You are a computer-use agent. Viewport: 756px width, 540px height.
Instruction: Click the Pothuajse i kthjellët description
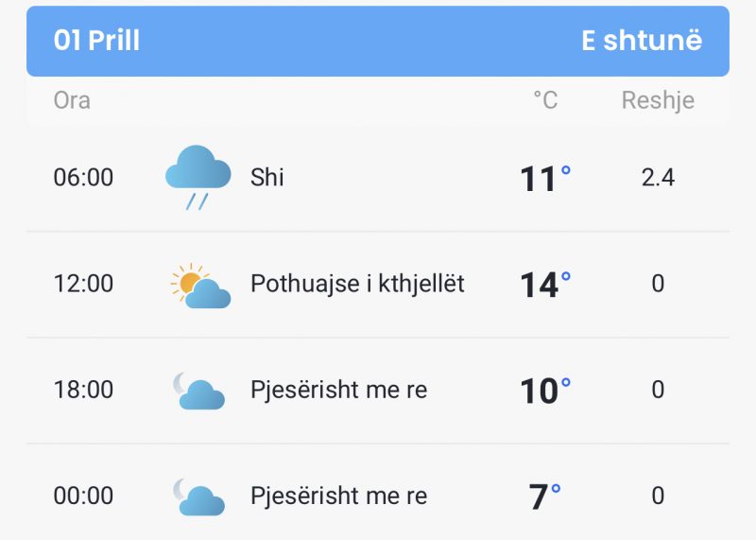(357, 284)
